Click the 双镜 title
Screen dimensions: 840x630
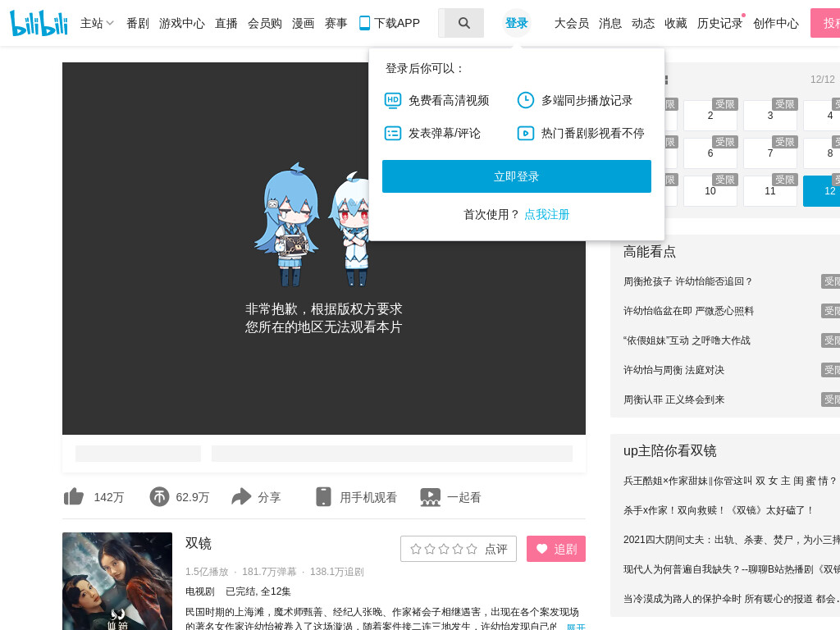click(199, 543)
